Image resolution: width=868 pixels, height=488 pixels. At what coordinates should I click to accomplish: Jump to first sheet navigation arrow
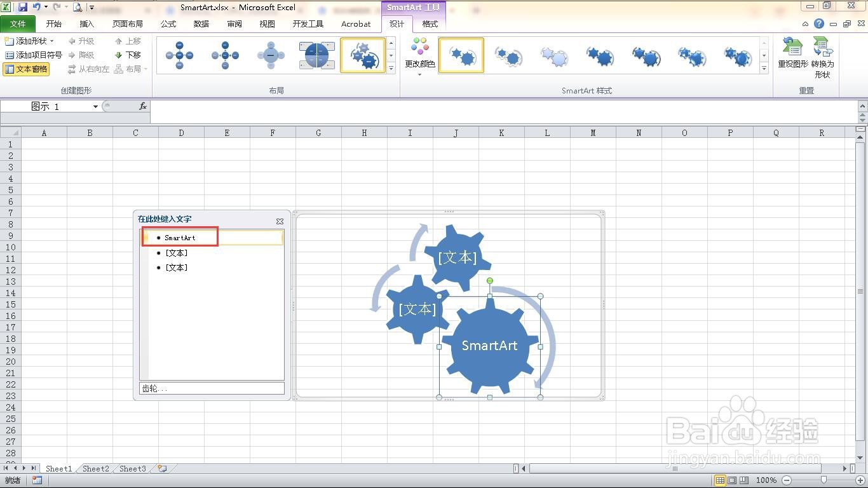[6, 468]
